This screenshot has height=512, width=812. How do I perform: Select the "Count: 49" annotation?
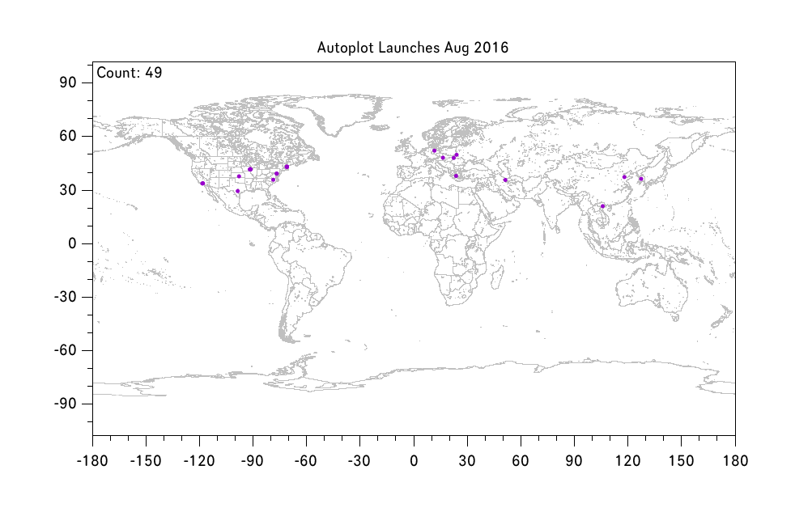click(x=130, y=73)
